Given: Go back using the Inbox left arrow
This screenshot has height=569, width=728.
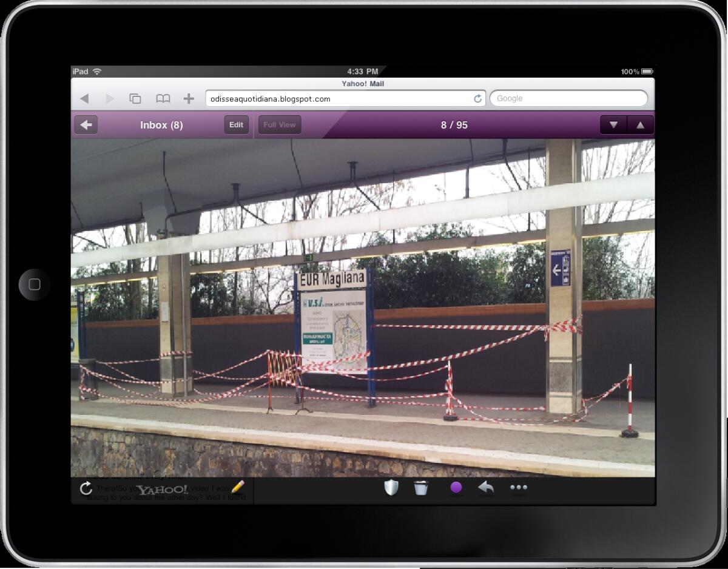Looking at the screenshot, I should click(x=86, y=125).
